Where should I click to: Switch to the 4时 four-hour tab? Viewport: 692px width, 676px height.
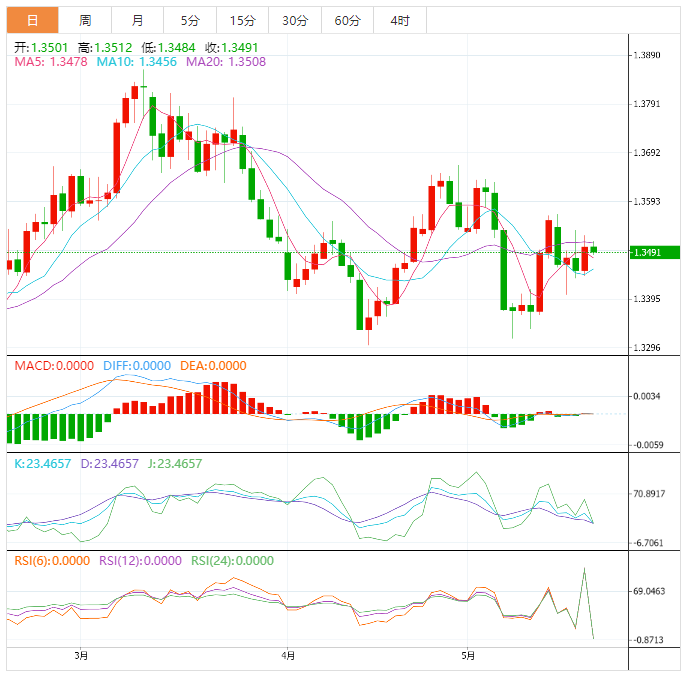tap(399, 20)
